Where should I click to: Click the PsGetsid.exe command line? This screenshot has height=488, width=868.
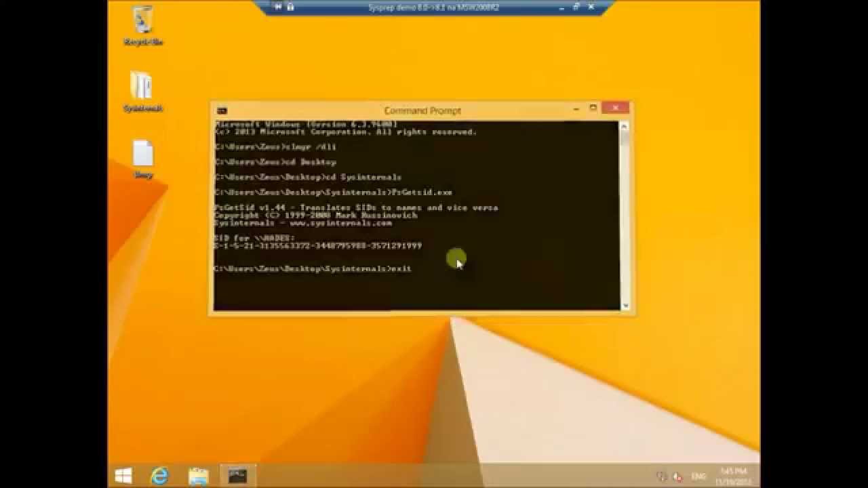click(333, 192)
